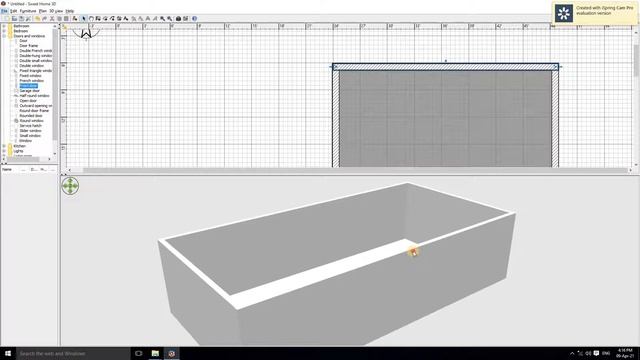Click the Add furniture toolbar icon
The image size is (640, 360).
tap(75, 18)
